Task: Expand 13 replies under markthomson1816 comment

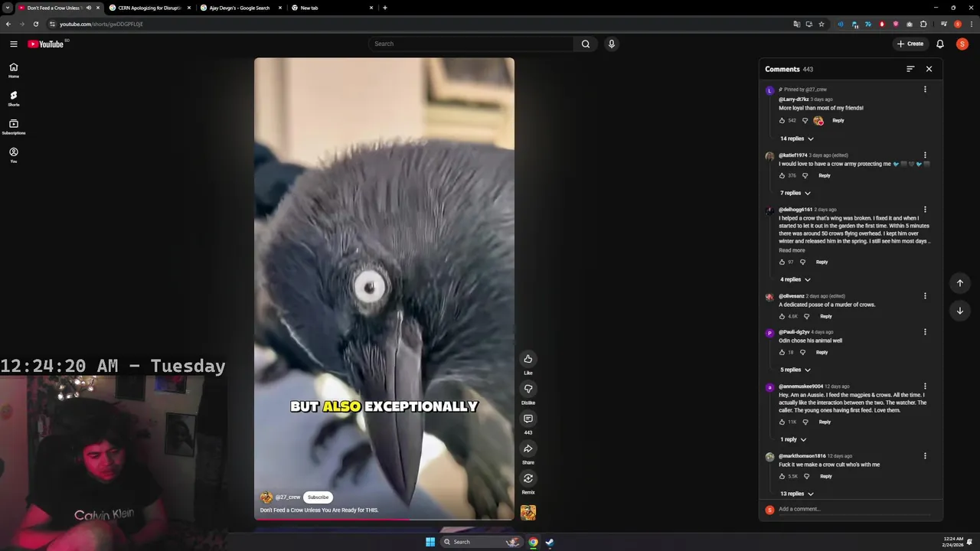Action: coord(796,494)
